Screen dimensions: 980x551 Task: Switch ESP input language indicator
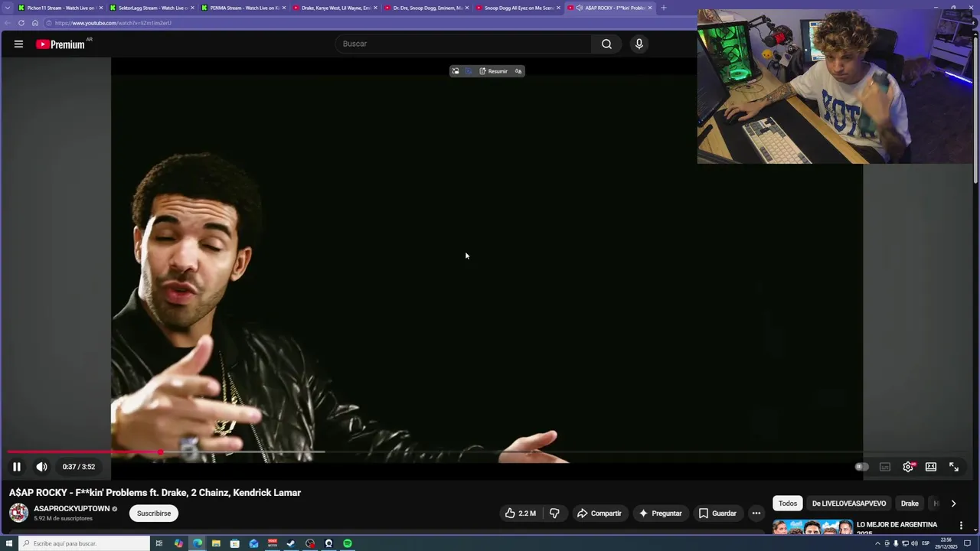point(926,543)
